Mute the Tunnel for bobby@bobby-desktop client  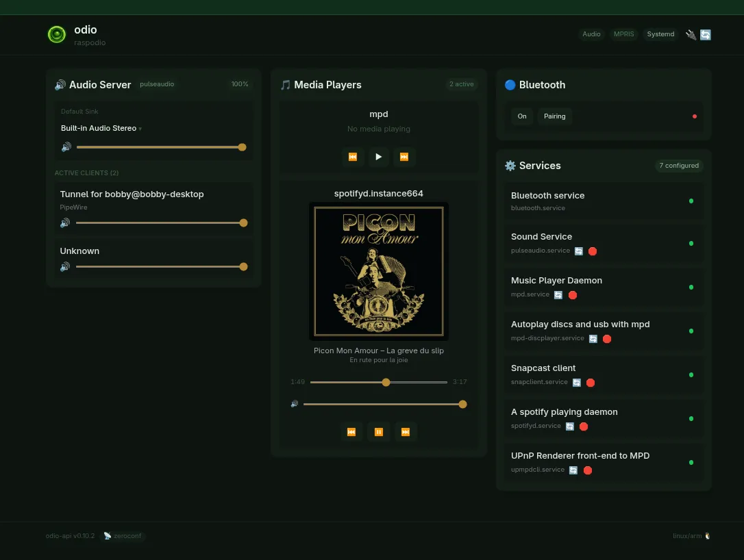point(66,222)
